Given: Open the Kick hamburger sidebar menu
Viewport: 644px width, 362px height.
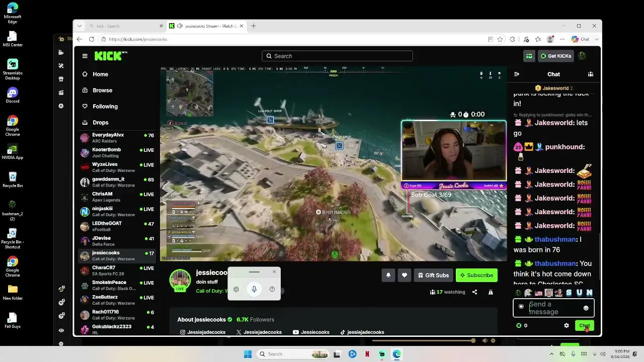Looking at the screenshot, I should pos(85,56).
